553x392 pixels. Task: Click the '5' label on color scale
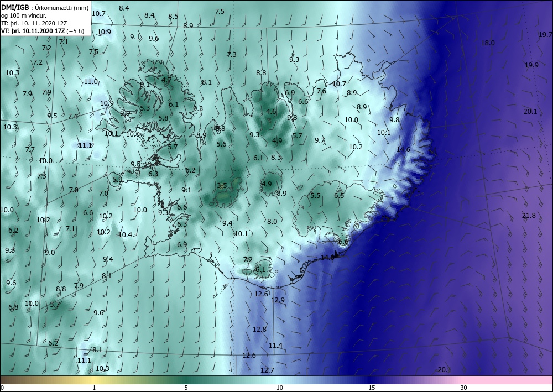point(186,388)
